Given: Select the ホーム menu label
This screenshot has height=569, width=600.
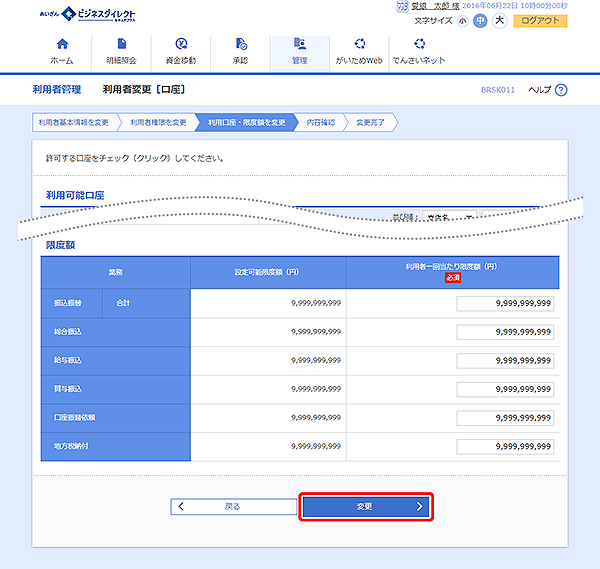Looking at the screenshot, I should coord(62,60).
